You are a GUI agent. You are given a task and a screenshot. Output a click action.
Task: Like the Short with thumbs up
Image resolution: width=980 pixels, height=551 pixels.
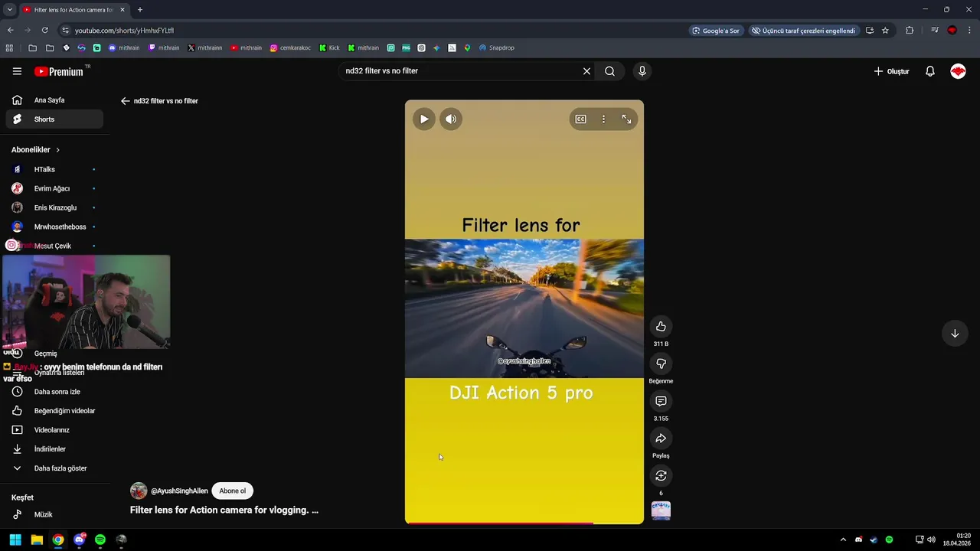pos(661,327)
